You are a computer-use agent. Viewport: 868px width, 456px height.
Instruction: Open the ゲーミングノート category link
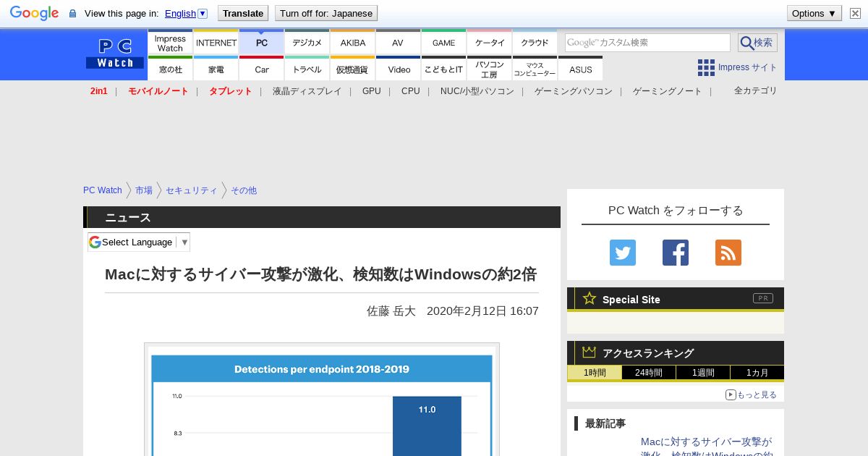tap(667, 91)
